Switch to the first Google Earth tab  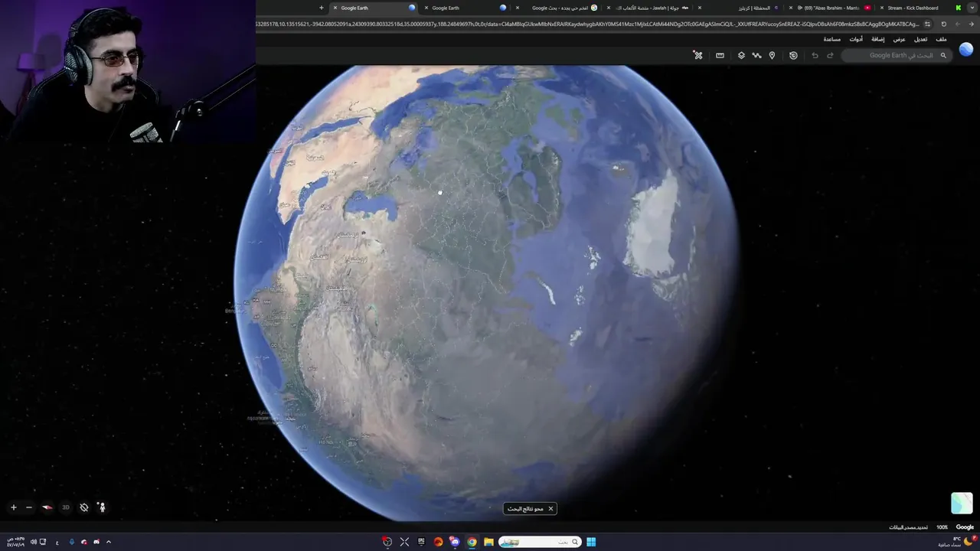point(374,8)
